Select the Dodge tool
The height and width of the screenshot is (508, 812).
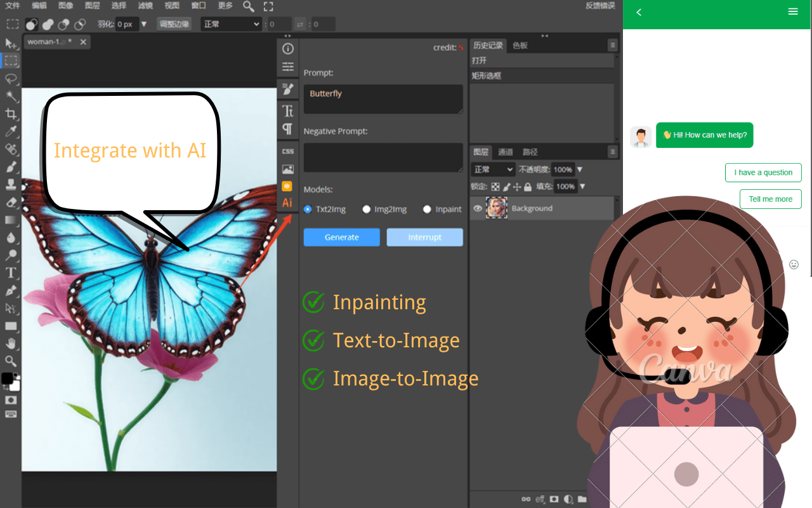(11, 256)
